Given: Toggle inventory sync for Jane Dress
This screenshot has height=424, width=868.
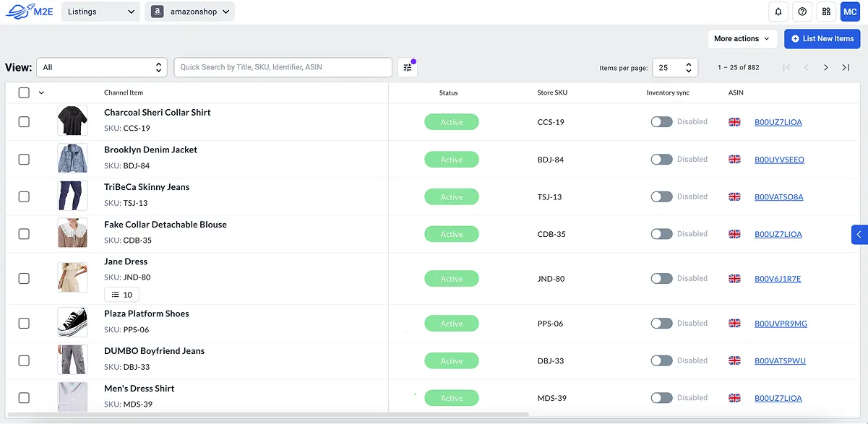Looking at the screenshot, I should coord(661,278).
